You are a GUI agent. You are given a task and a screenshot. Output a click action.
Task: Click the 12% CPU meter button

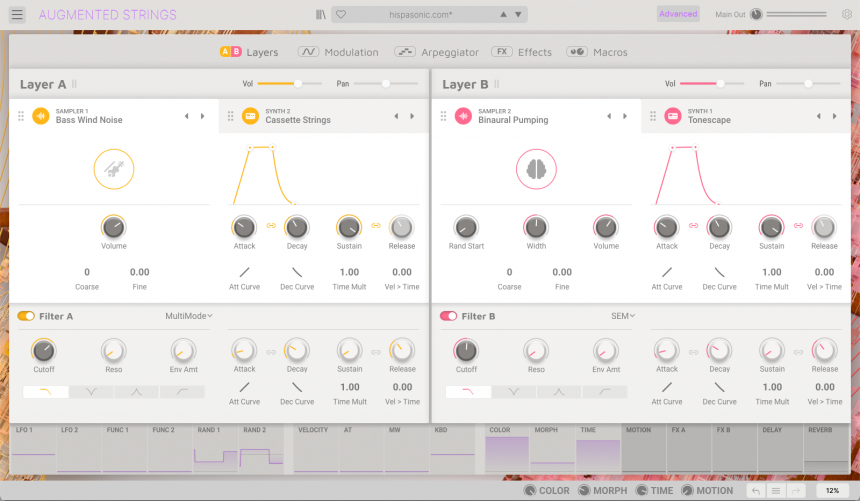(832, 491)
